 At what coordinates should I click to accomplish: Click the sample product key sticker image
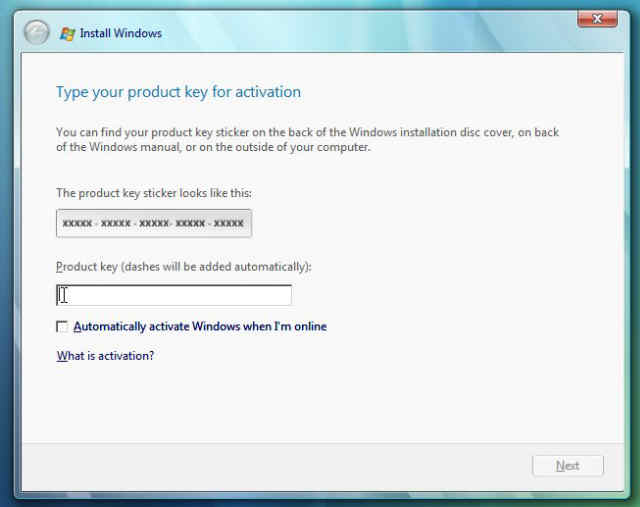(x=153, y=223)
